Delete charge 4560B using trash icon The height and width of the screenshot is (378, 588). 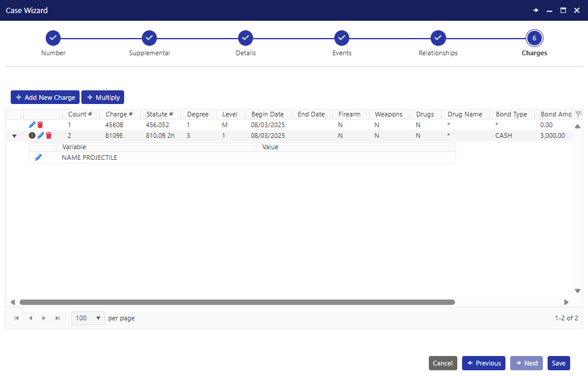click(x=40, y=125)
